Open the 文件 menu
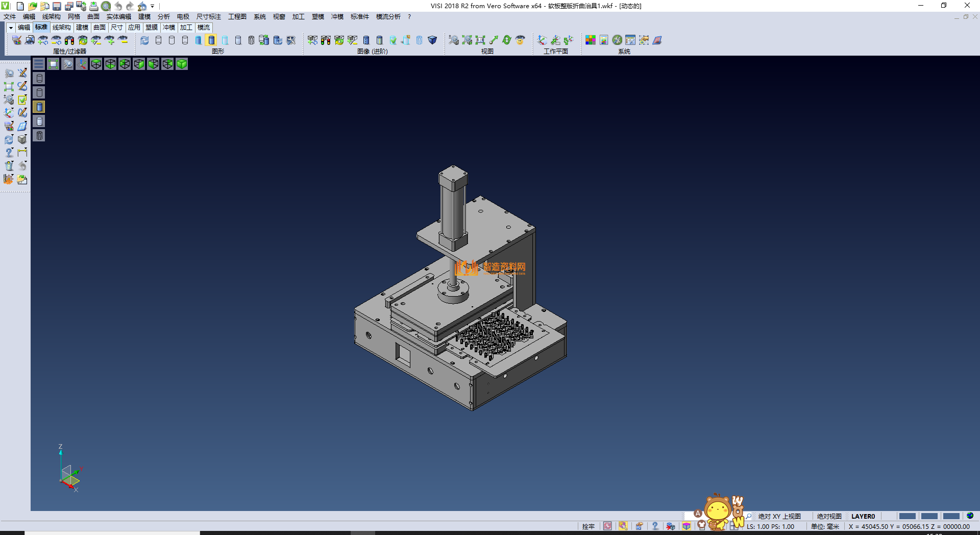This screenshot has width=980, height=535. tap(10, 17)
